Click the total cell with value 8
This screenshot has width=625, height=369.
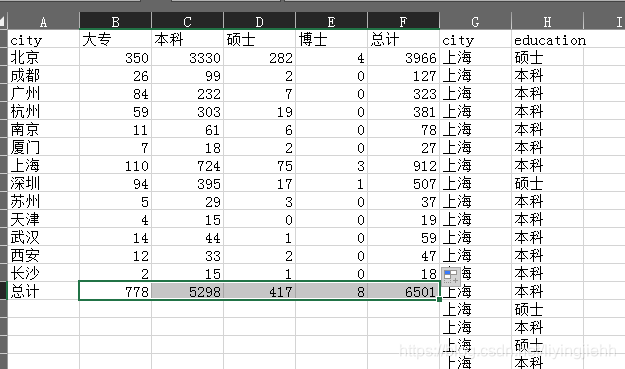(331, 291)
